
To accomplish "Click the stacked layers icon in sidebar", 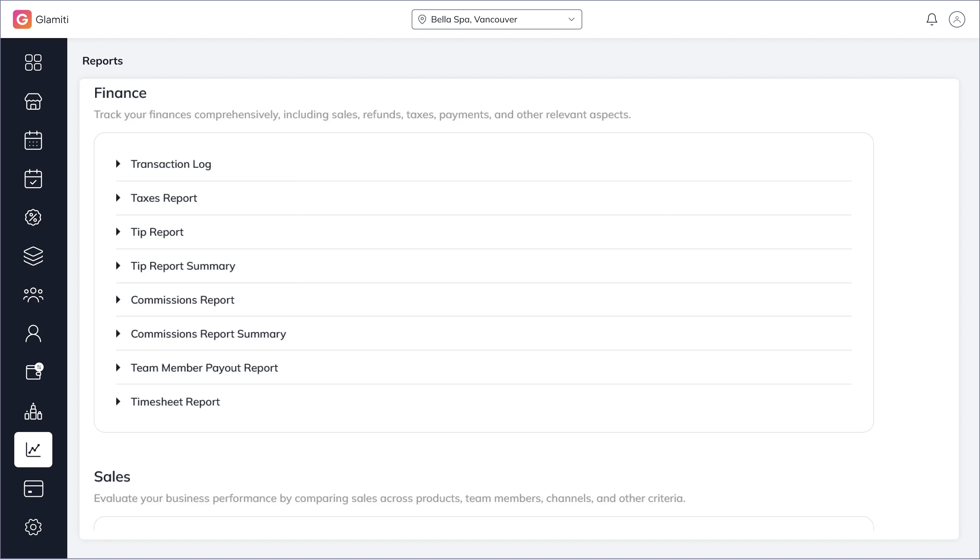I will point(33,256).
